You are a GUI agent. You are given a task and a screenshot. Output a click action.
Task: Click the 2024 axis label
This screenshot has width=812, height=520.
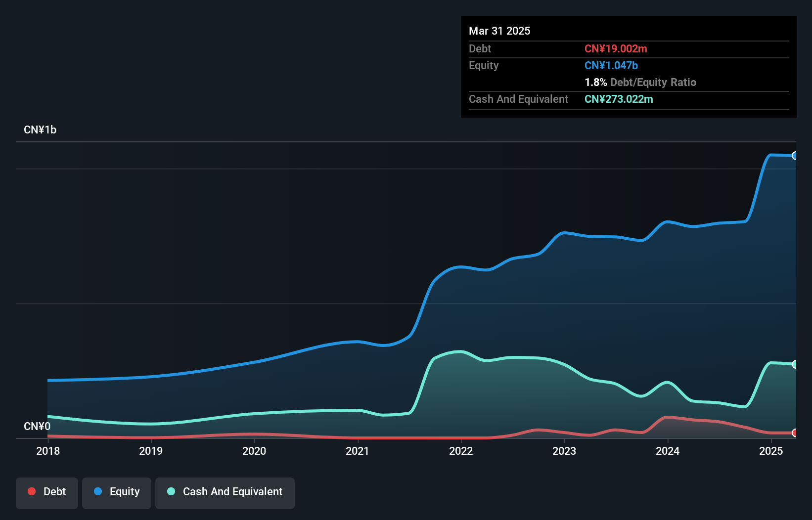pyautogui.click(x=668, y=451)
